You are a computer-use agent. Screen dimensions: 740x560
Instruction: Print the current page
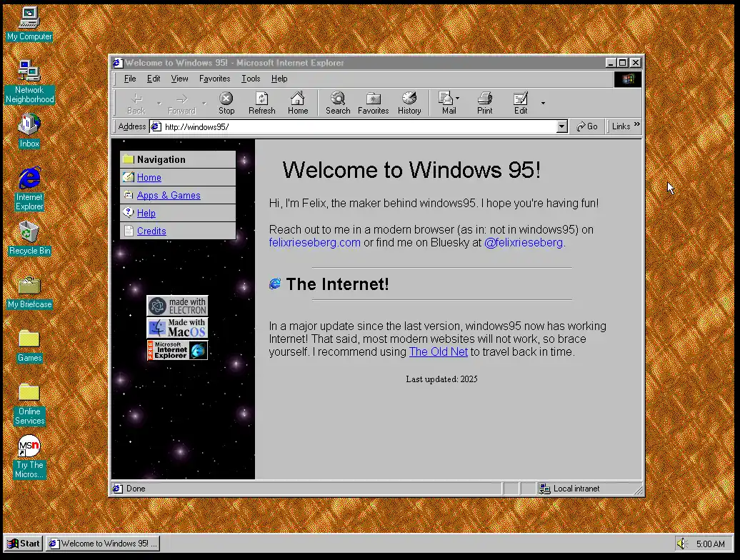tap(485, 104)
